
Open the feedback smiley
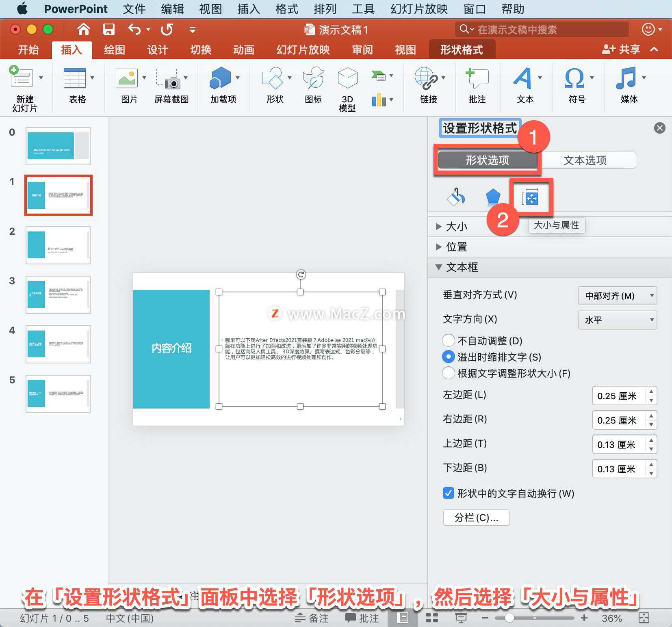pyautogui.click(x=648, y=29)
